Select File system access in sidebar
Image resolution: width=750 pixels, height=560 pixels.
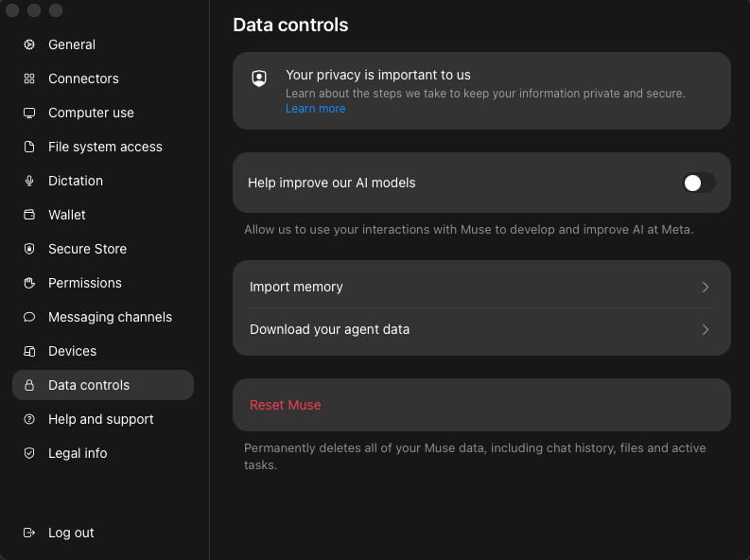103,147
